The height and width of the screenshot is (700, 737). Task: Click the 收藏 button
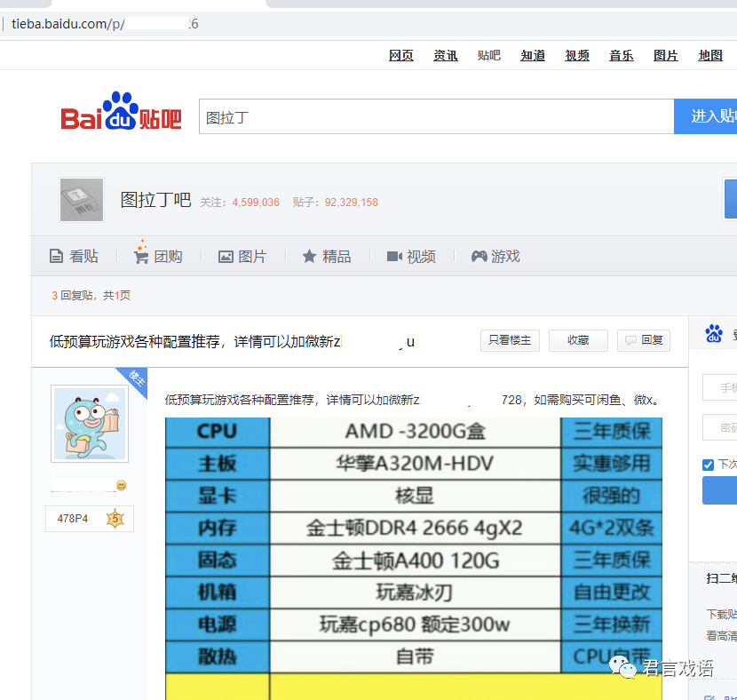[578, 340]
